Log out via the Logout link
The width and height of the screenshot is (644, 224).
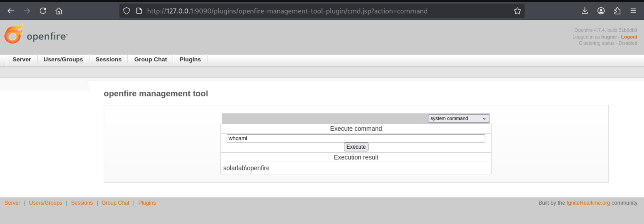click(x=629, y=37)
